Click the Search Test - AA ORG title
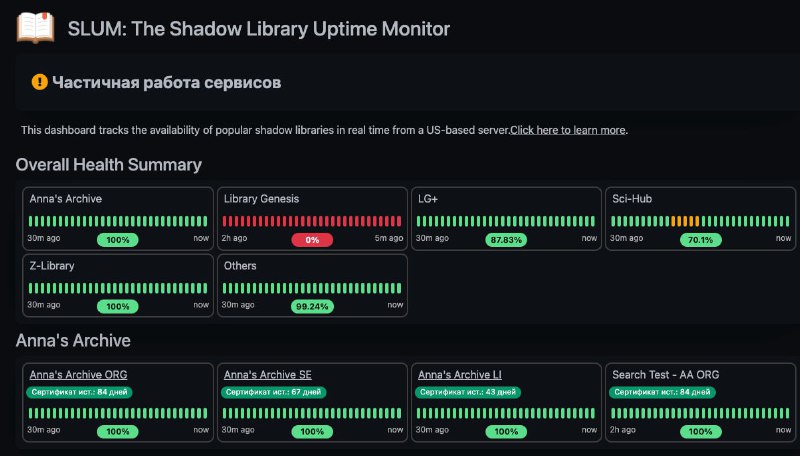The height and width of the screenshot is (456, 800). pyautogui.click(x=665, y=374)
